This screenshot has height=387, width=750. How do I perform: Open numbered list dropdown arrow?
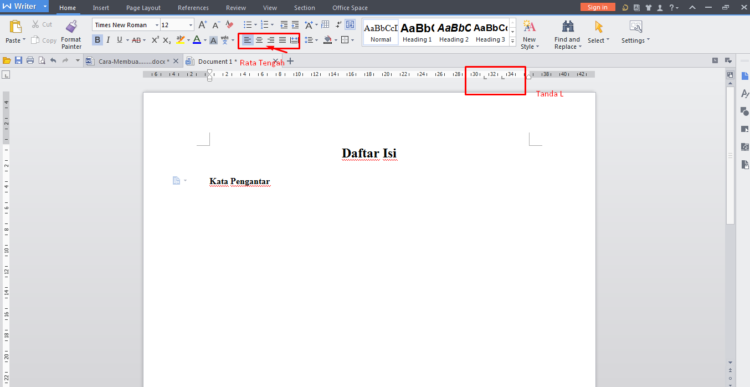pyautogui.click(x=272, y=25)
